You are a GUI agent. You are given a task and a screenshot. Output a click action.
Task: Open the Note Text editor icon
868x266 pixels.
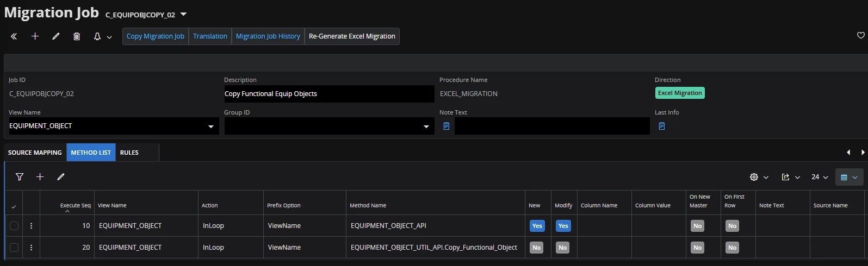447,126
